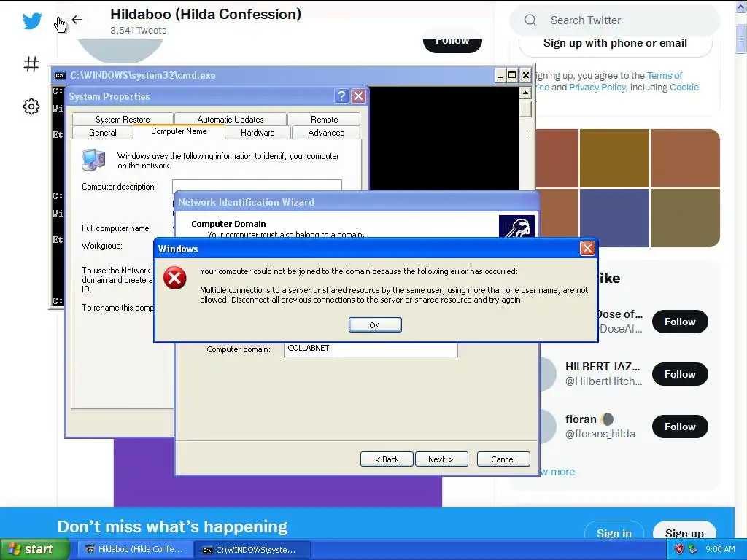Select the Computer Name tab
The image size is (747, 560).
coord(179,131)
